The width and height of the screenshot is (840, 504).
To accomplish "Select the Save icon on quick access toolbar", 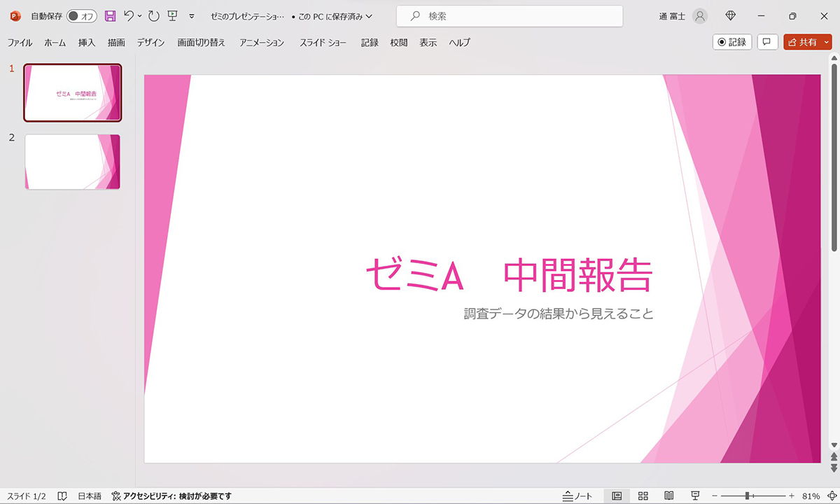I will pos(111,15).
